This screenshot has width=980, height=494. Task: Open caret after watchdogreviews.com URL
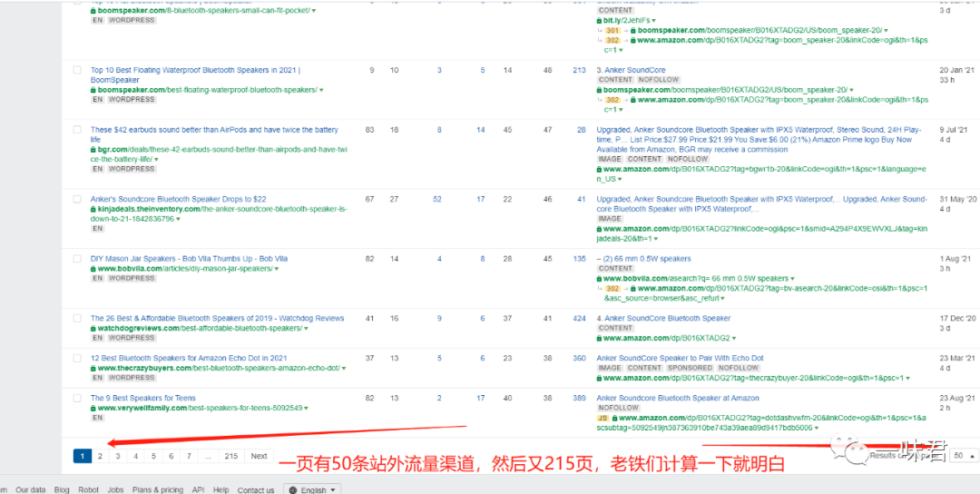click(x=307, y=329)
